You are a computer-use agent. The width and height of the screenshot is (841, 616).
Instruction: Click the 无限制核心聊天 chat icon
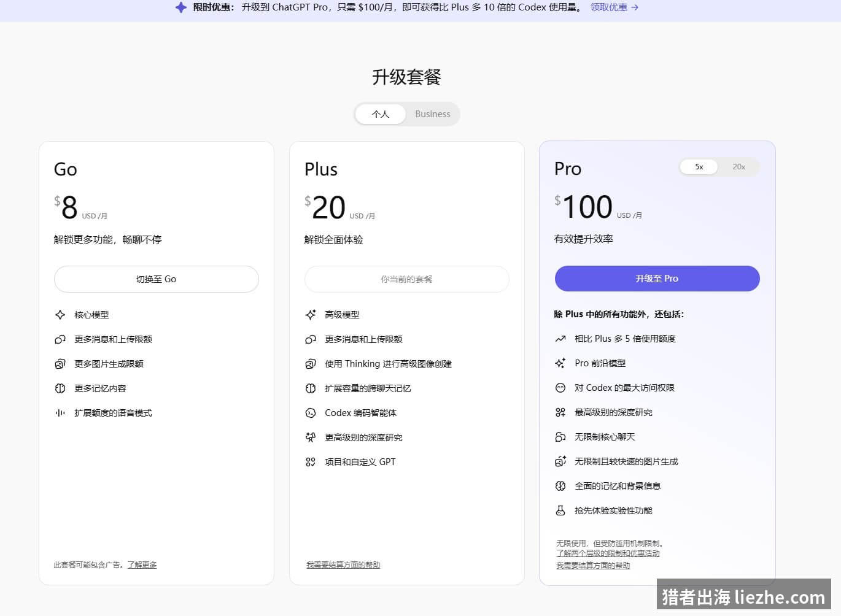pyautogui.click(x=560, y=437)
